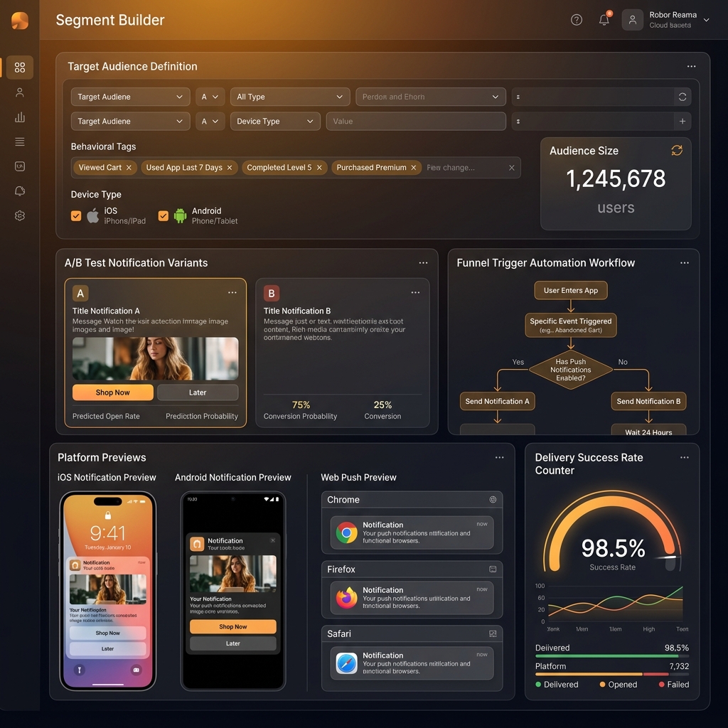Open the settings gear sidebar icon
728x728 pixels.
(x=19, y=215)
